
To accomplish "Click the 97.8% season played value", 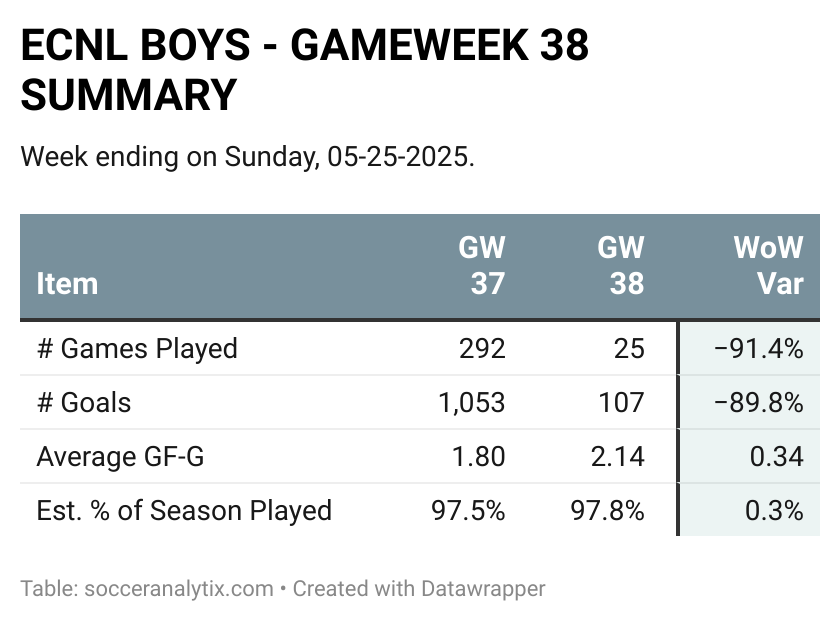I will tap(608, 510).
